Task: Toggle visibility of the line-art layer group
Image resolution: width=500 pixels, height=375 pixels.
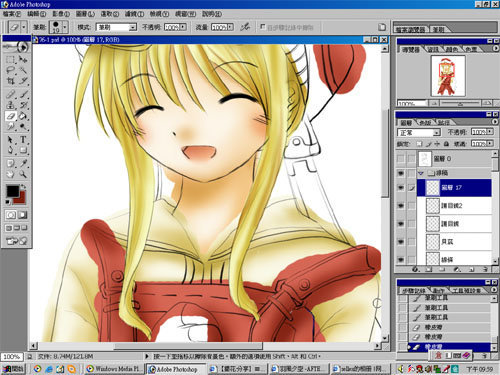Action: [401, 173]
